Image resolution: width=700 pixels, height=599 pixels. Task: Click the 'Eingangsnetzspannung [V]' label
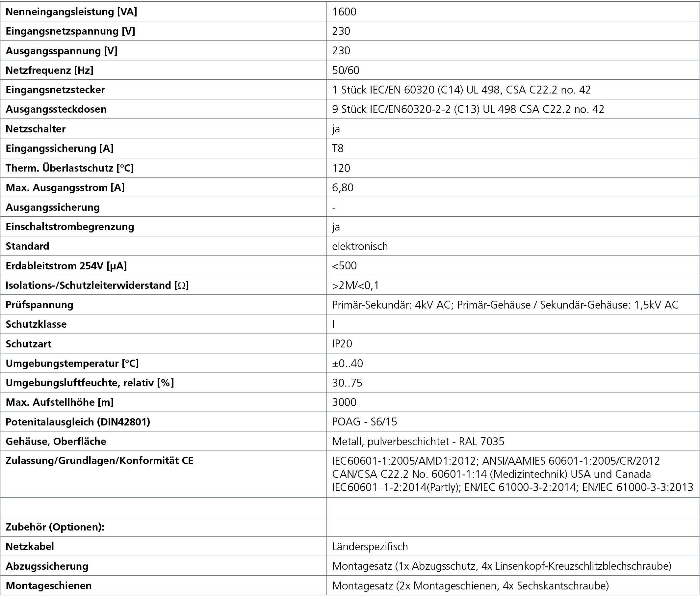coord(70,31)
